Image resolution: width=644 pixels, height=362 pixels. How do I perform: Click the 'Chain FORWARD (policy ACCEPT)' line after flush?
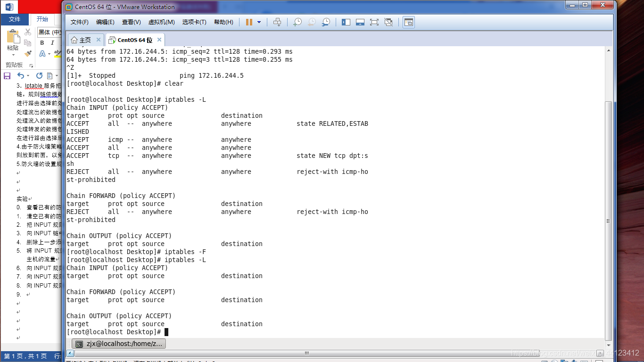(121, 292)
